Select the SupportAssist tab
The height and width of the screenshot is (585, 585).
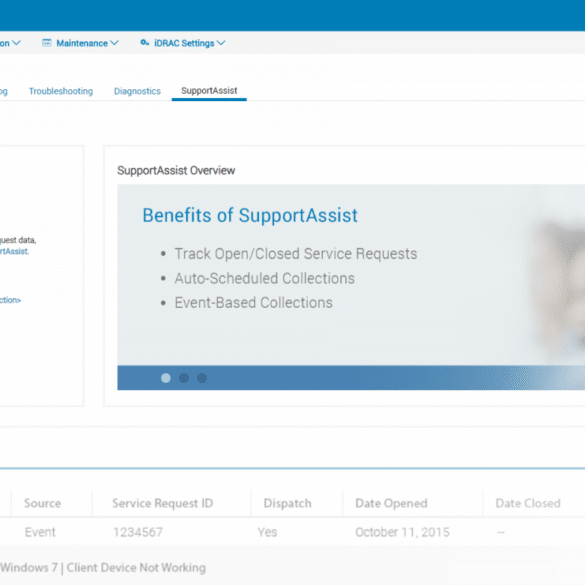pos(209,91)
